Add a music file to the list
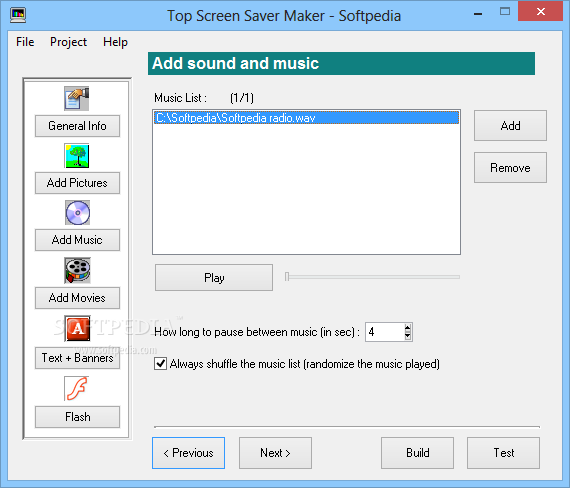 [510, 126]
